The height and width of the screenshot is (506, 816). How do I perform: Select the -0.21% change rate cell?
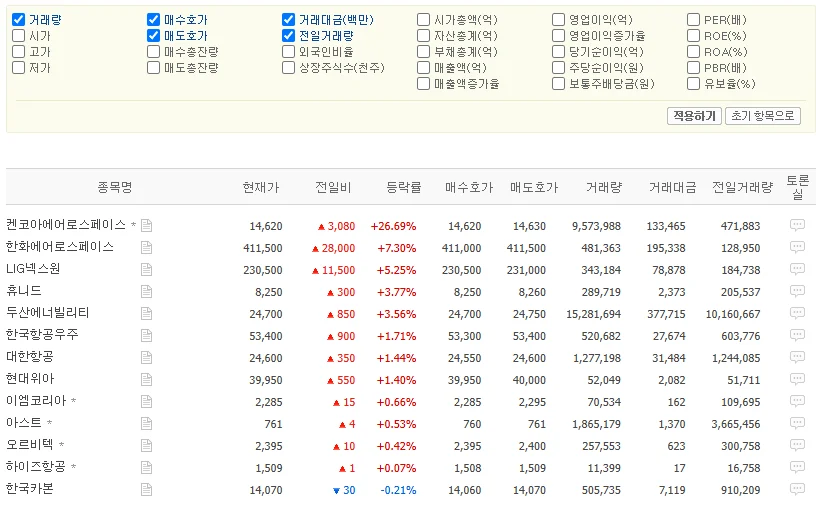point(399,490)
